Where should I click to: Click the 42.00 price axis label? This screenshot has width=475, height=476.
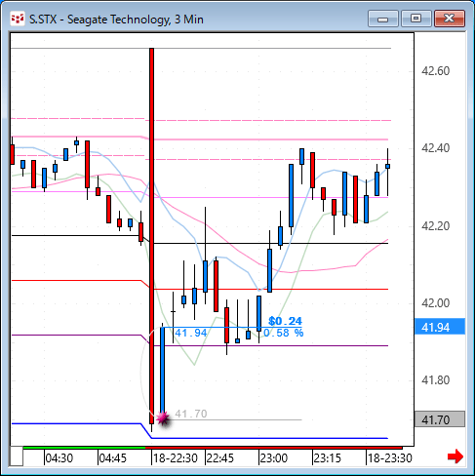click(x=435, y=303)
